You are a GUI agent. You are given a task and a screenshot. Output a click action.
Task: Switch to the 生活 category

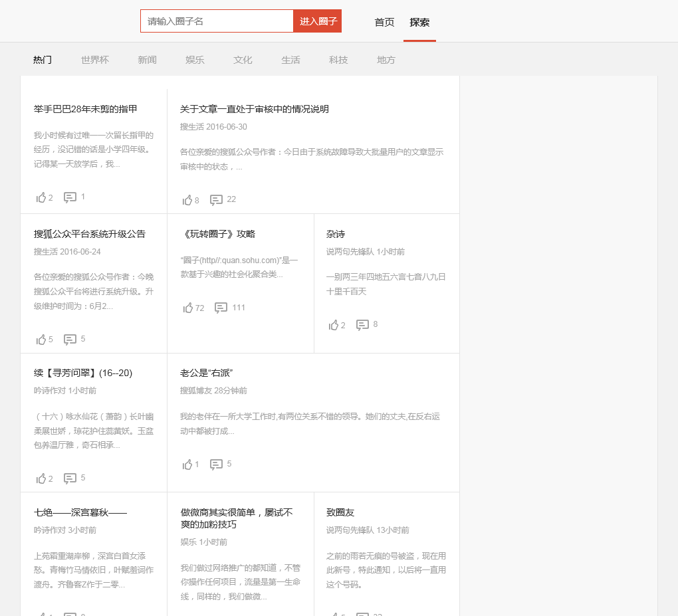[290, 60]
